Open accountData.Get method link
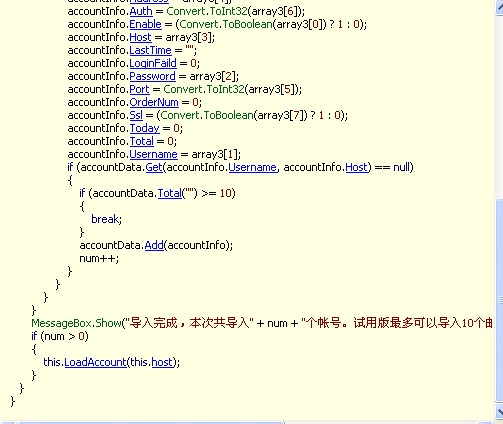The width and height of the screenshot is (503, 424). pos(154,167)
